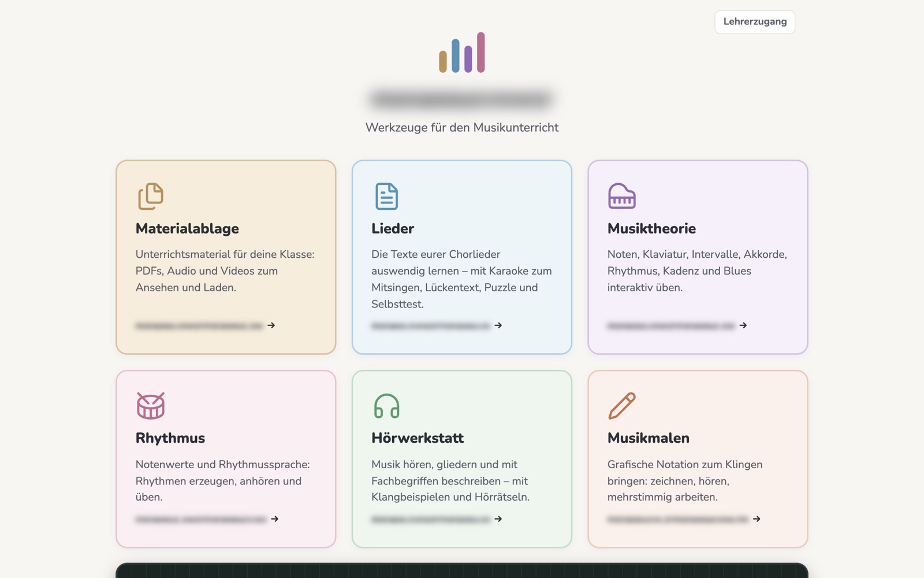Click the arrow in Rhythmus card
Image resolution: width=924 pixels, height=578 pixels.
(275, 519)
